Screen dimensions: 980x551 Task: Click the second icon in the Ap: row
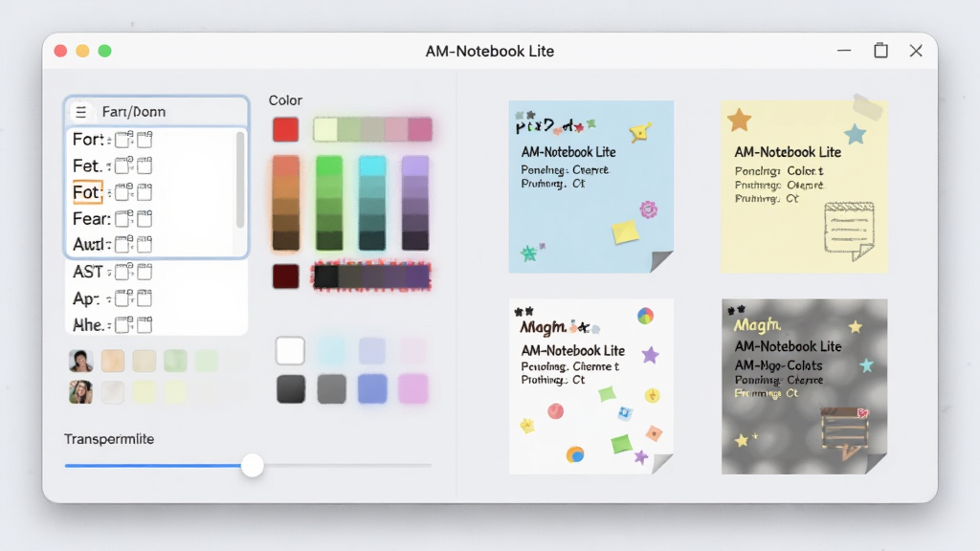pos(145,298)
